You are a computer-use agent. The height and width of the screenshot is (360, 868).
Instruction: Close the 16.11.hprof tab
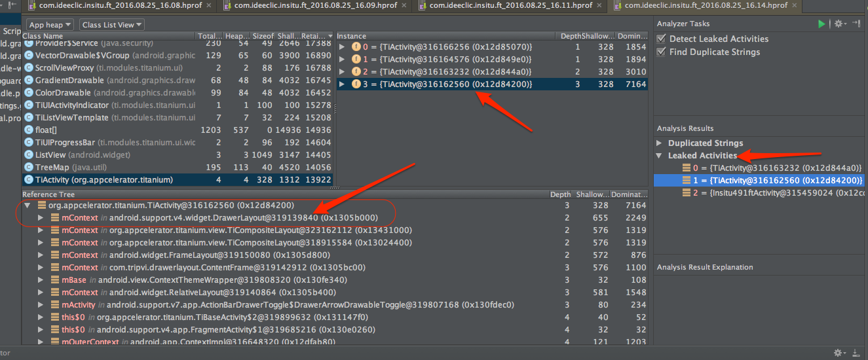599,6
